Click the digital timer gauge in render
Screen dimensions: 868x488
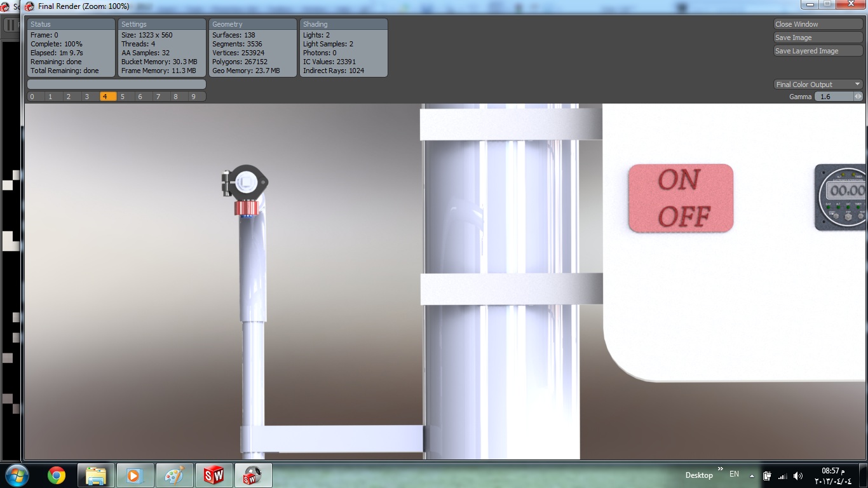[x=841, y=197]
